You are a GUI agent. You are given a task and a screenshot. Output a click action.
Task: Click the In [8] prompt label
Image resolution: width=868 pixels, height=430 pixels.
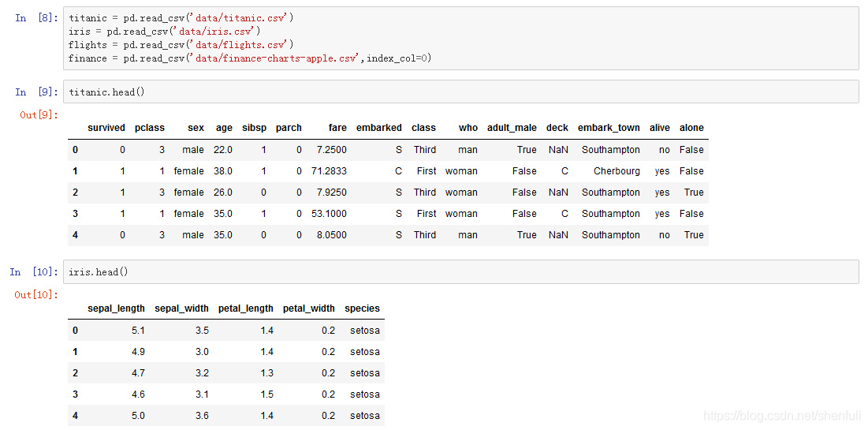point(36,17)
